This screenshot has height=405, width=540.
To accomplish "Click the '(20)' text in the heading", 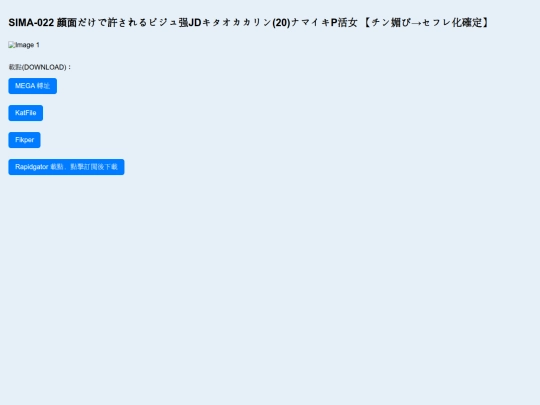I will 281,23.
